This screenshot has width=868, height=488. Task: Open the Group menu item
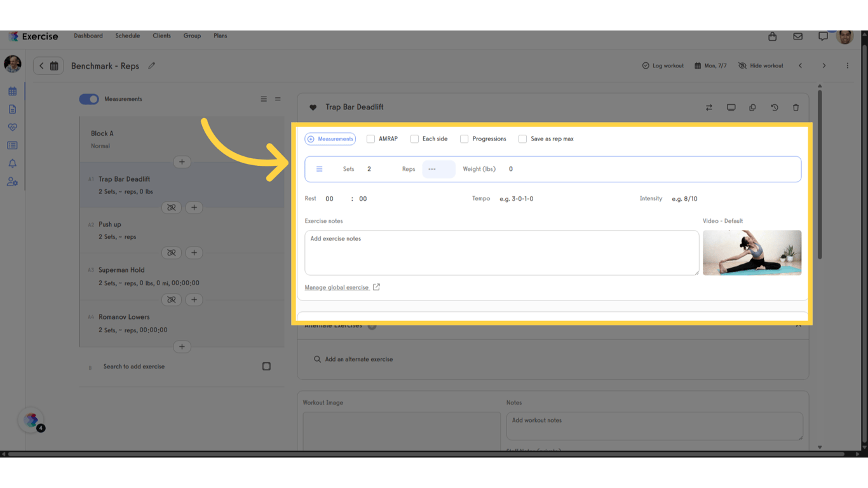[192, 36]
